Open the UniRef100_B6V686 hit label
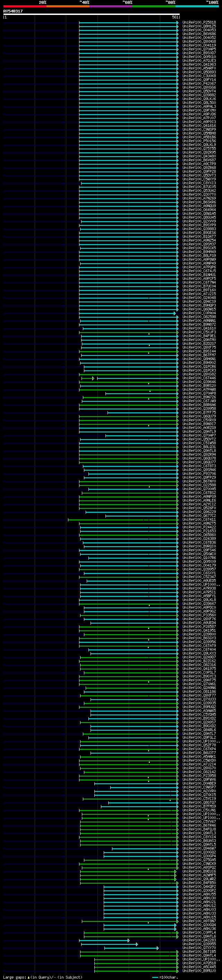 (199, 34)
